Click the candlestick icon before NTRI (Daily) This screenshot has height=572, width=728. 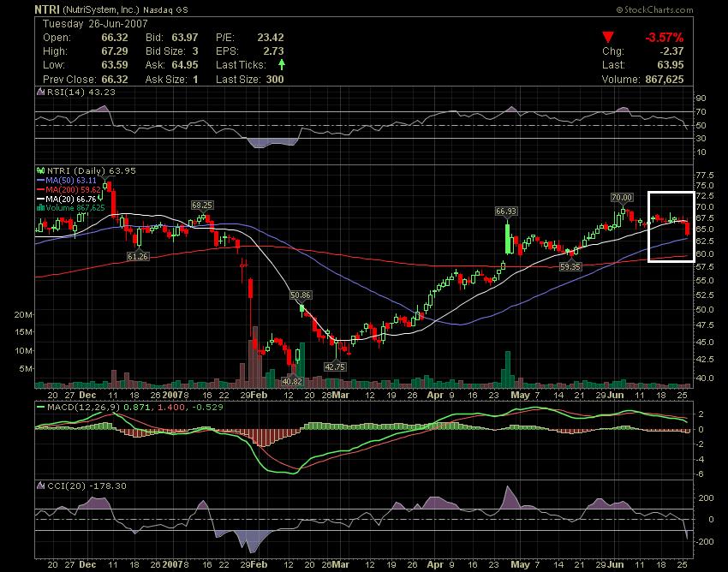click(41, 171)
